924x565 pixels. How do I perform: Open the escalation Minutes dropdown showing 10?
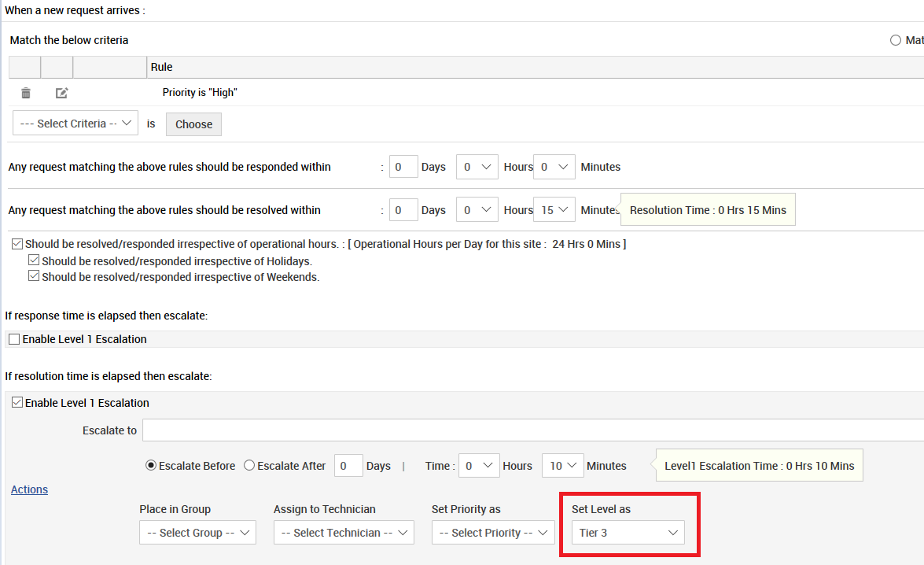coord(562,465)
